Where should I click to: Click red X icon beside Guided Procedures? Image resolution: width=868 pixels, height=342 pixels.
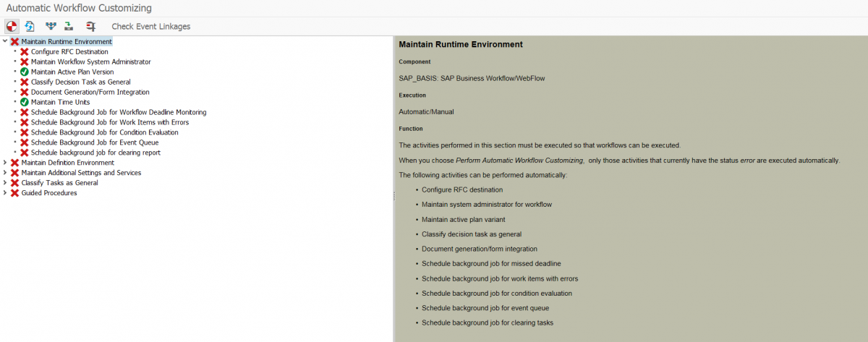[x=14, y=193]
